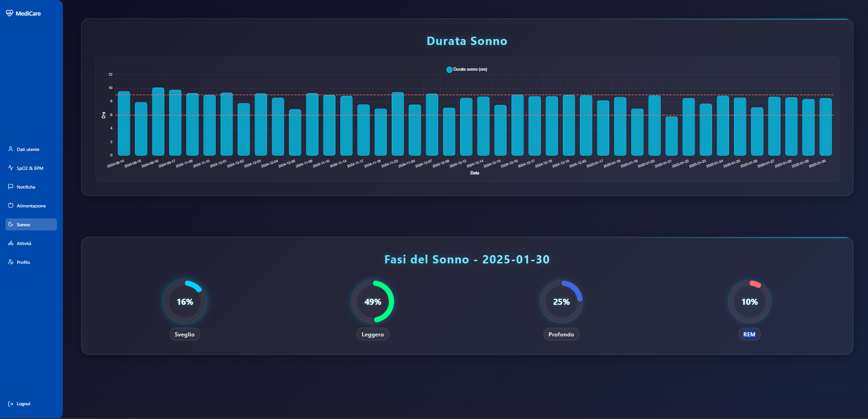
Task: Click the 16% value inside Sveglio gauge
Action: tap(185, 302)
